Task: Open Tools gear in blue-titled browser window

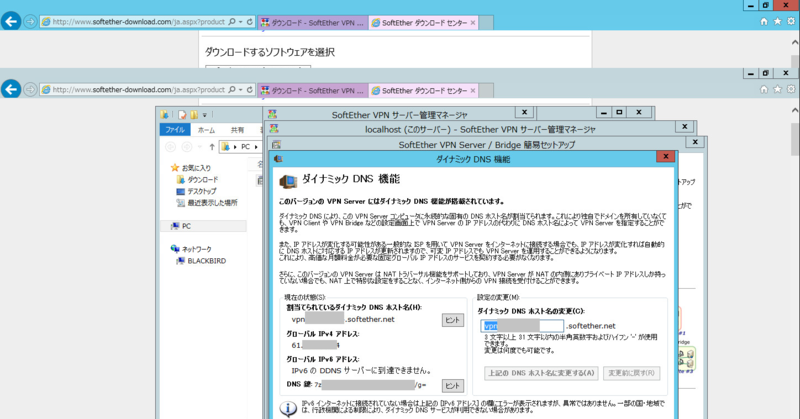Action: 791,21
